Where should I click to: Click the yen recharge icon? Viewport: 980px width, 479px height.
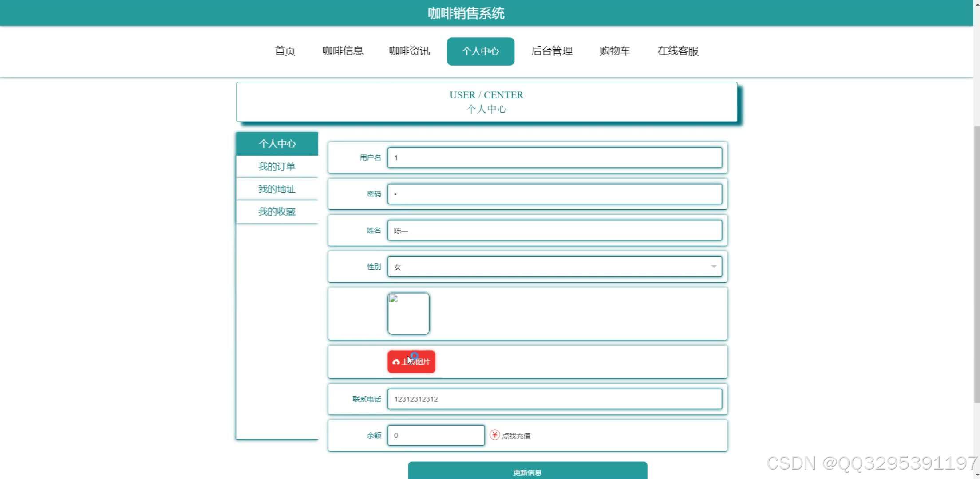coord(494,435)
